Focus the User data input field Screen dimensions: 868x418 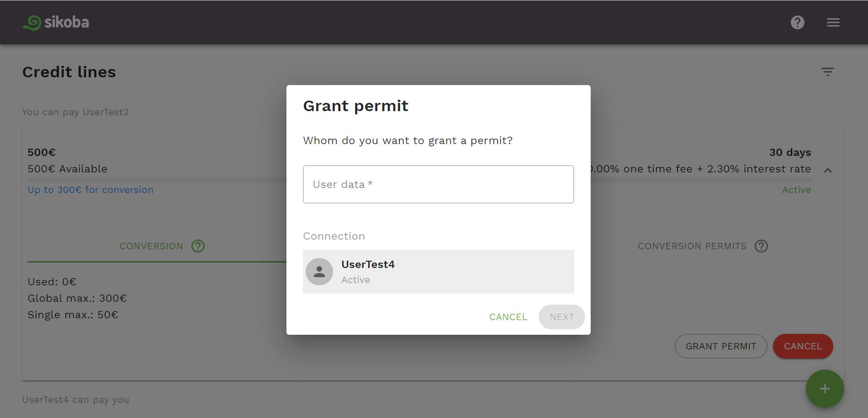click(x=439, y=184)
